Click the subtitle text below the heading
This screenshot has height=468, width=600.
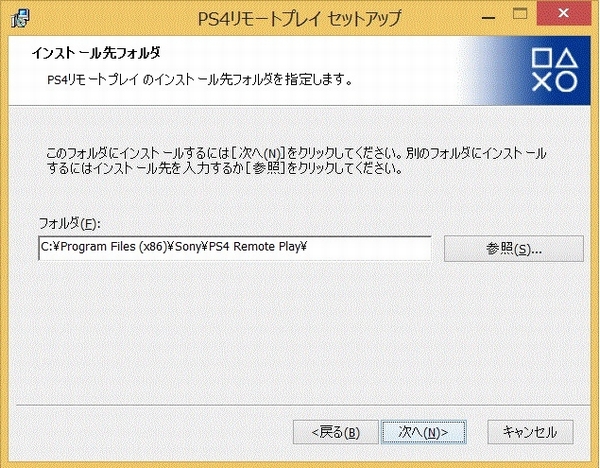tap(198, 78)
